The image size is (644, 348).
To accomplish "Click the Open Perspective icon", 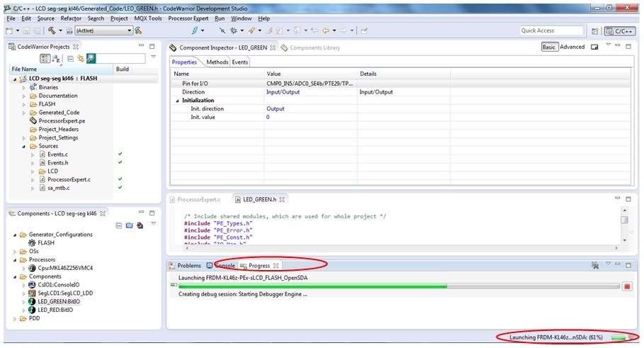I will [x=594, y=30].
